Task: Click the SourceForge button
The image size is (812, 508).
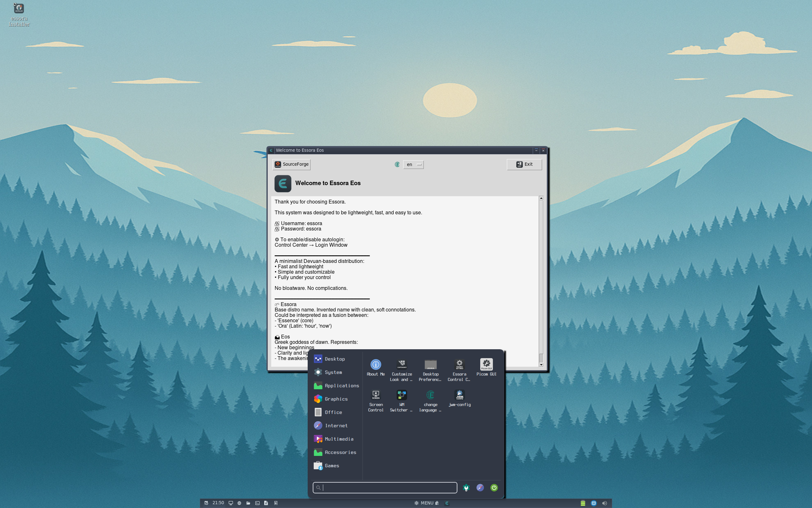Action: point(291,164)
